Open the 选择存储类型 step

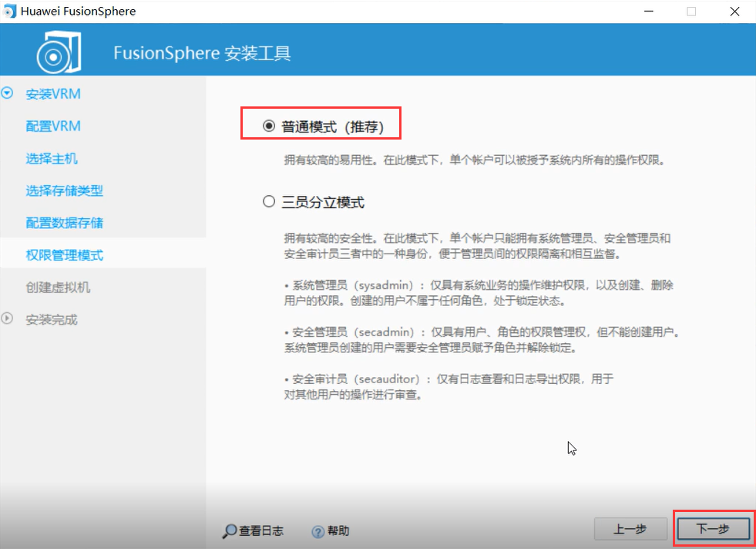pos(65,190)
